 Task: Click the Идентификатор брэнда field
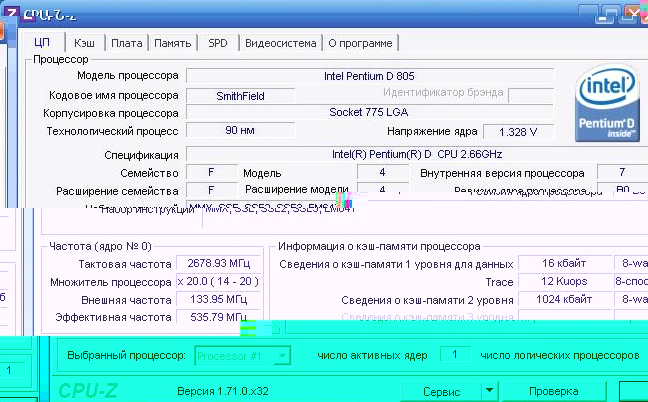pos(531,95)
